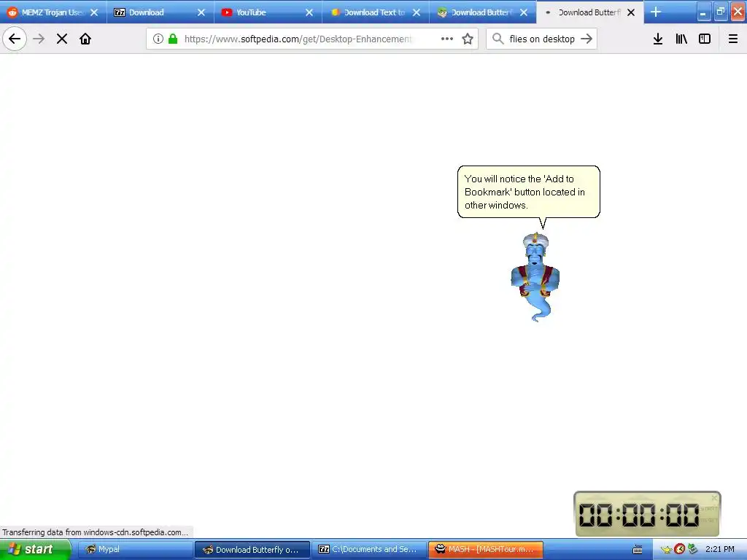Click the blue genie agent character
747x560 pixels.
click(x=535, y=277)
